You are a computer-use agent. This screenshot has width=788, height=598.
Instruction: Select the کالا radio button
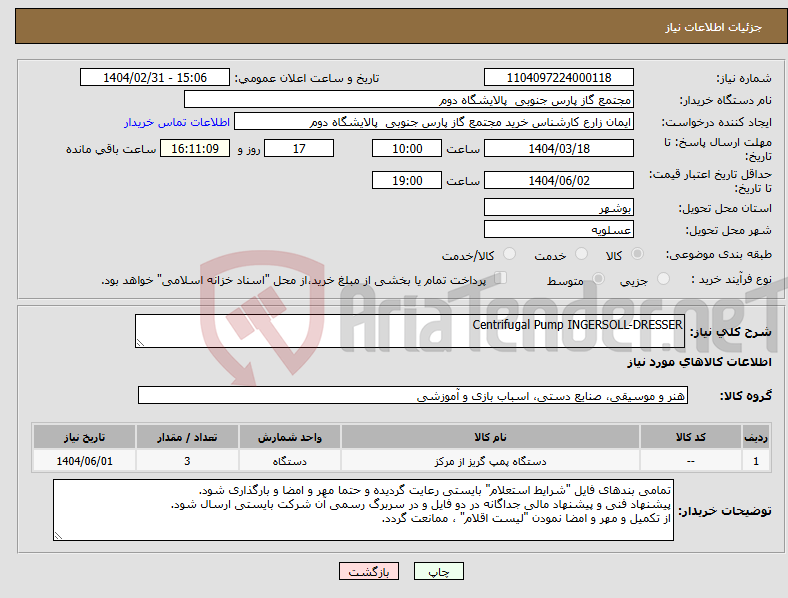click(637, 254)
